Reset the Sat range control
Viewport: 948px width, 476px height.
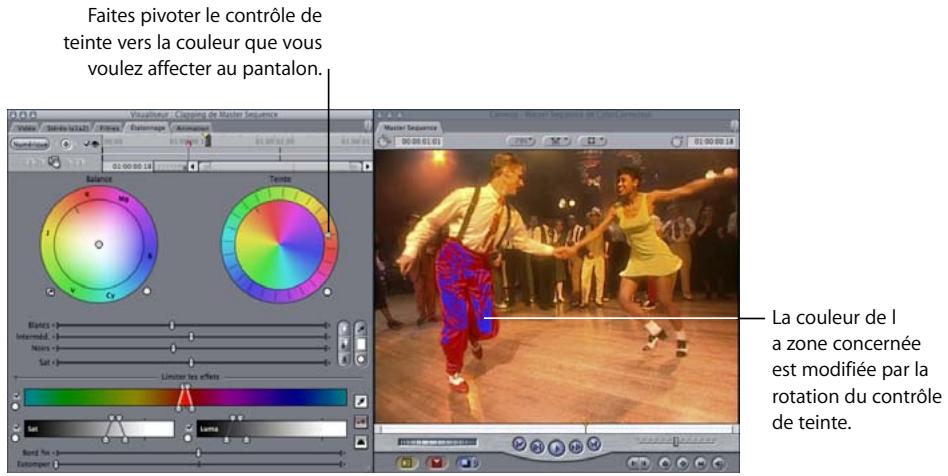point(15,437)
